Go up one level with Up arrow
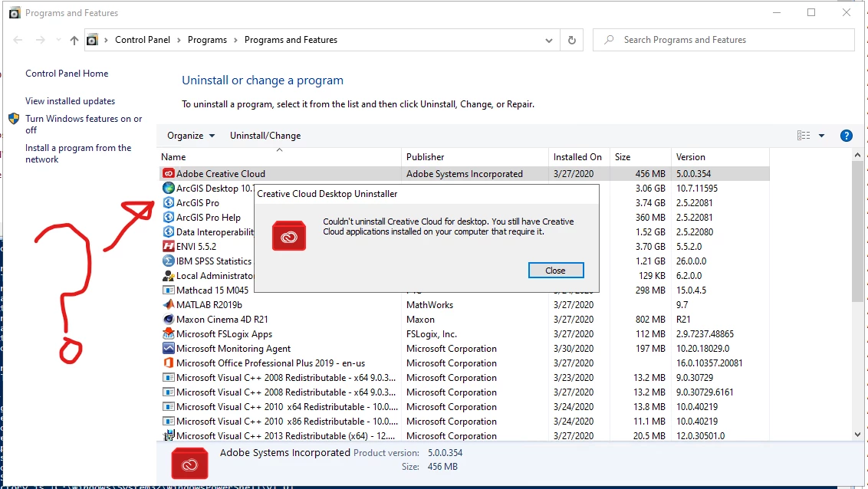This screenshot has height=489, width=868. pyautogui.click(x=74, y=40)
